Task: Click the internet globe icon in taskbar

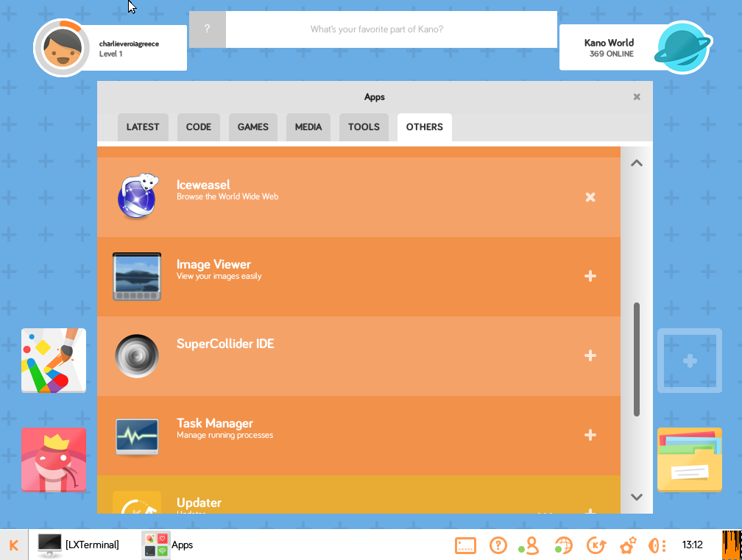Action: (x=563, y=545)
